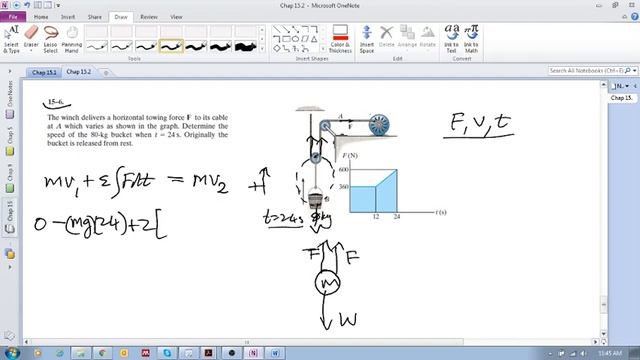Pick the second-thinnest black pen
The height and width of the screenshot is (360, 640).
point(122,47)
